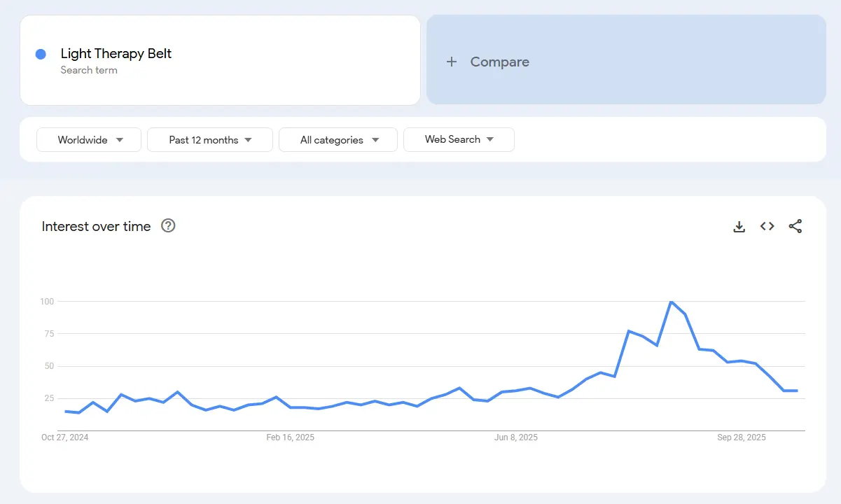This screenshot has height=504, width=841.
Task: Open the All categories dropdown
Action: [x=338, y=140]
